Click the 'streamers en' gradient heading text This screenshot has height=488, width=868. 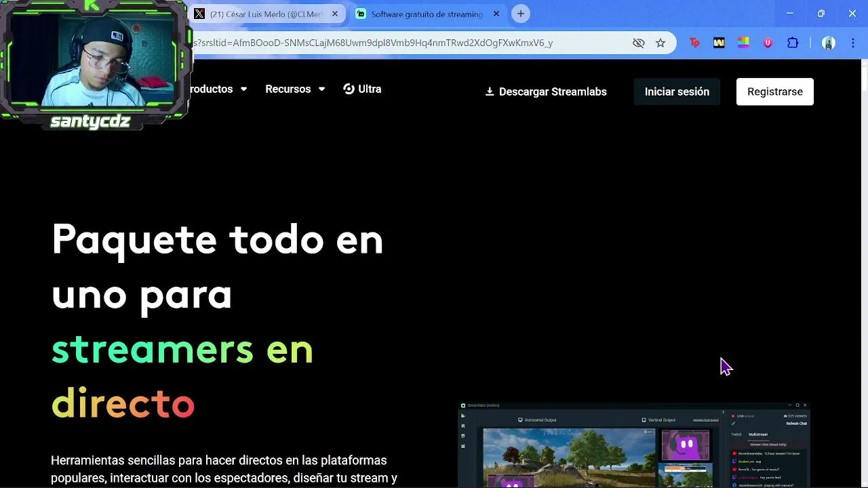[x=182, y=350]
